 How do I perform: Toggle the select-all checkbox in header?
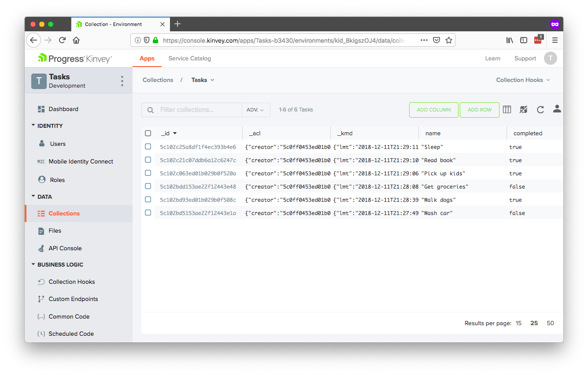148,133
